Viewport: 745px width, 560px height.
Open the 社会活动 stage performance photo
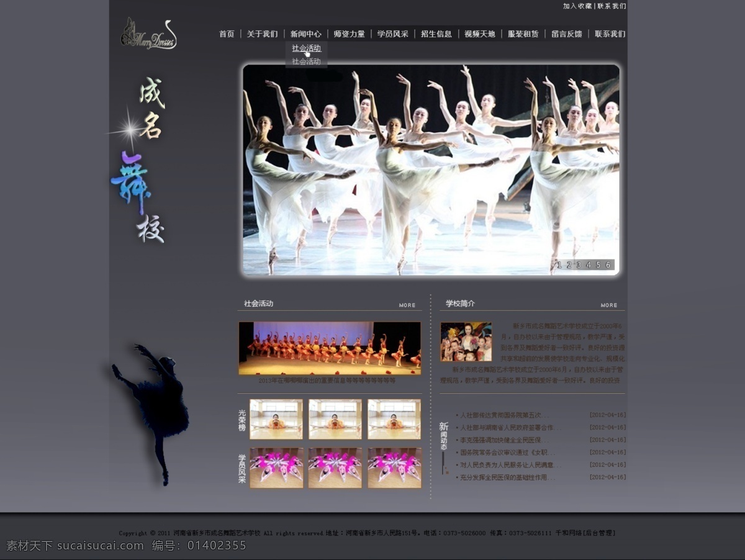pyautogui.click(x=330, y=348)
